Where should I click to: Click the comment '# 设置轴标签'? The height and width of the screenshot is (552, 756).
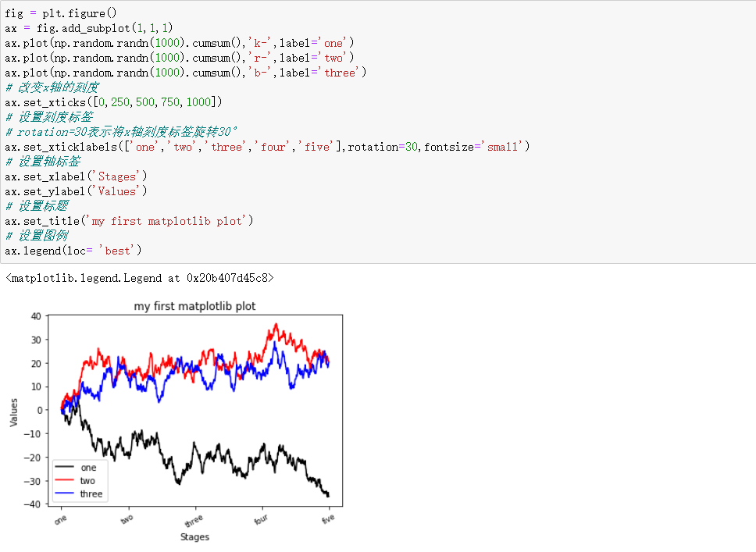[x=43, y=162]
